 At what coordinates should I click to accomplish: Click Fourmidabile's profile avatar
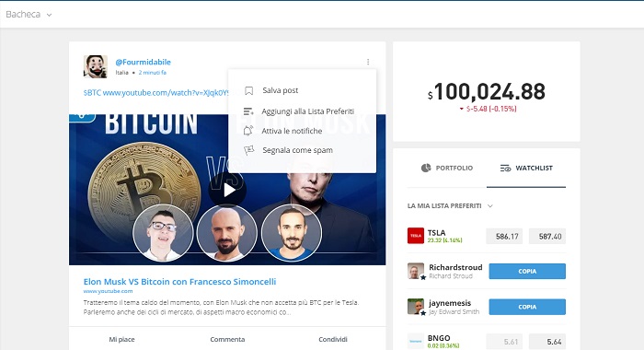click(96, 66)
